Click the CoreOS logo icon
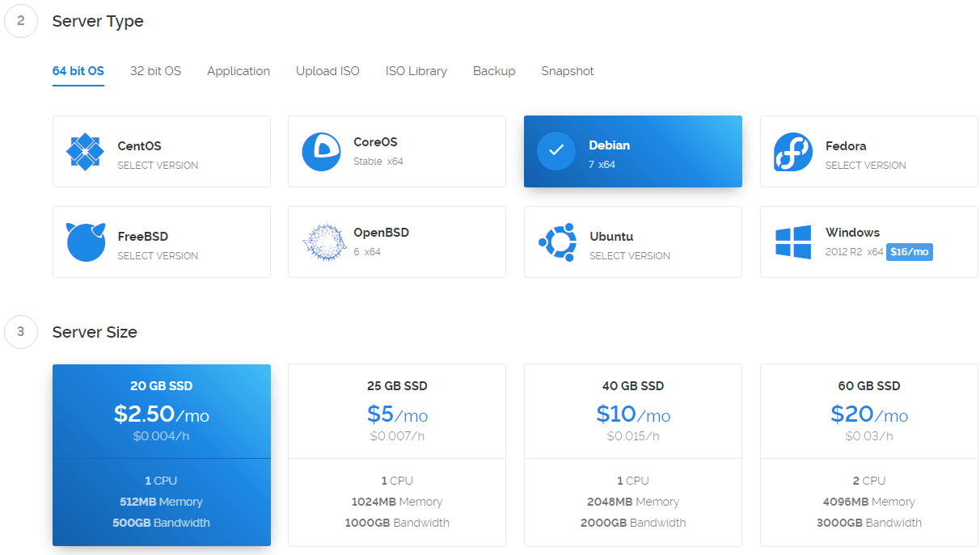The image size is (980, 555). click(321, 152)
